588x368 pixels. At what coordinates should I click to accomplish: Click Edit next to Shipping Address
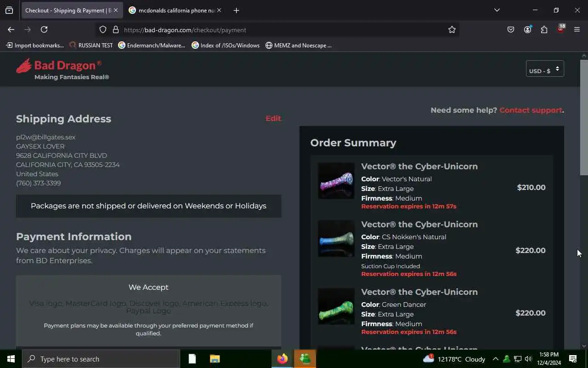273,118
